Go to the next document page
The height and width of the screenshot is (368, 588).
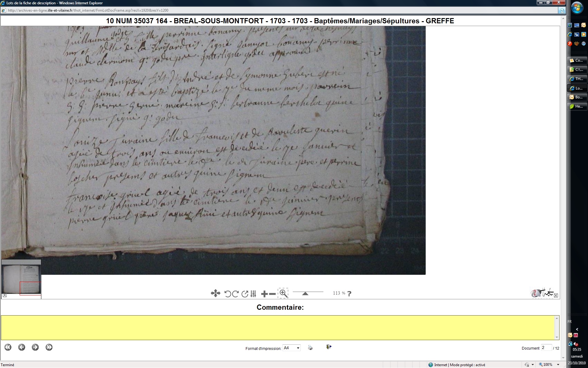point(35,347)
